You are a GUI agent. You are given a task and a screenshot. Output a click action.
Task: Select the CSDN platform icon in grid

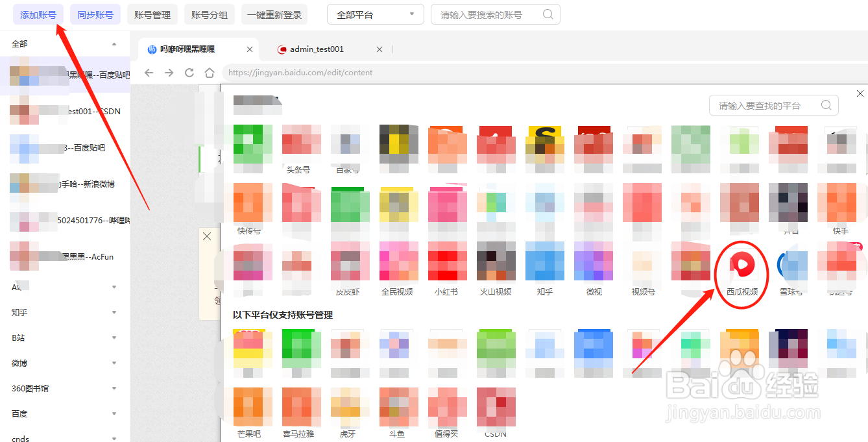[x=496, y=407]
